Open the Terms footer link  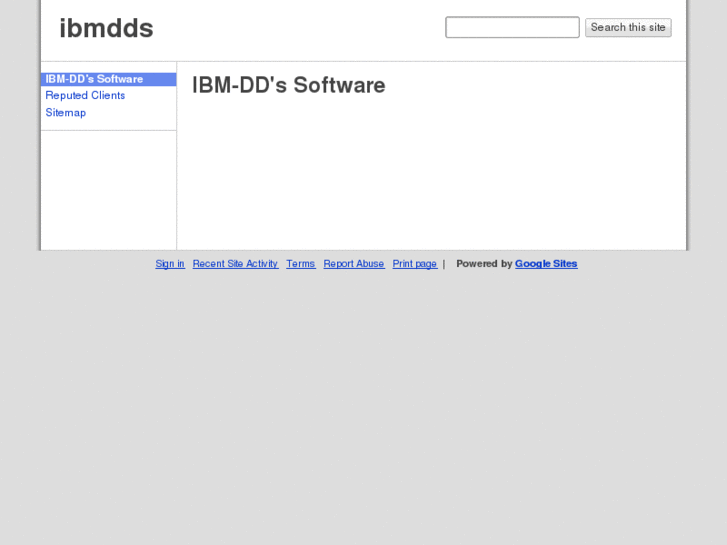pos(301,263)
